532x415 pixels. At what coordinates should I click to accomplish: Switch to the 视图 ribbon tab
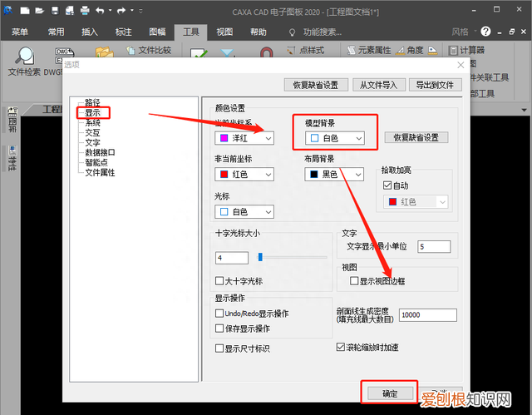tap(224, 32)
